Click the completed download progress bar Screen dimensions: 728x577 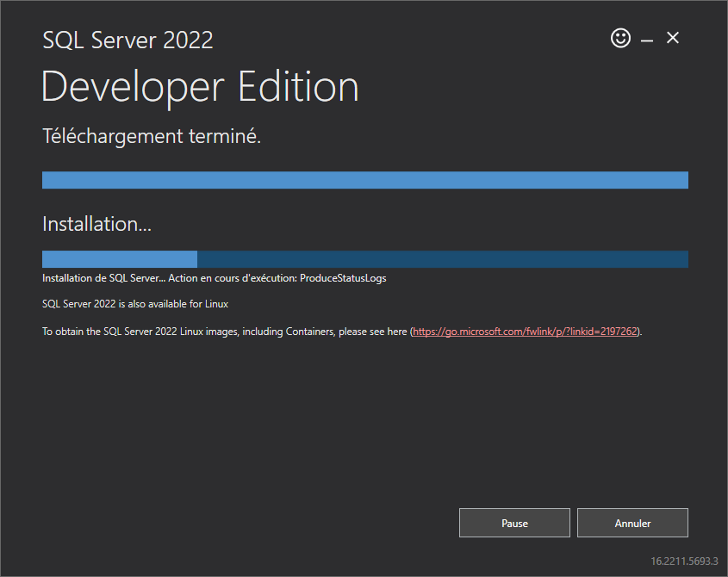click(365, 180)
